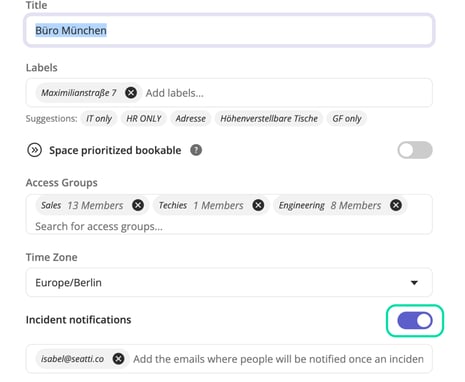Screen dimensions: 465x382
Task: Remove the Techies access group
Action: (x=258, y=205)
